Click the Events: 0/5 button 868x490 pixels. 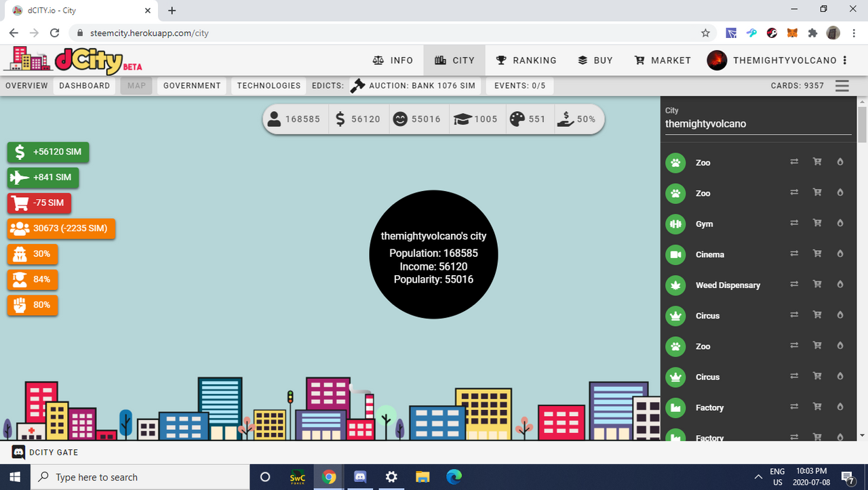pyautogui.click(x=519, y=86)
